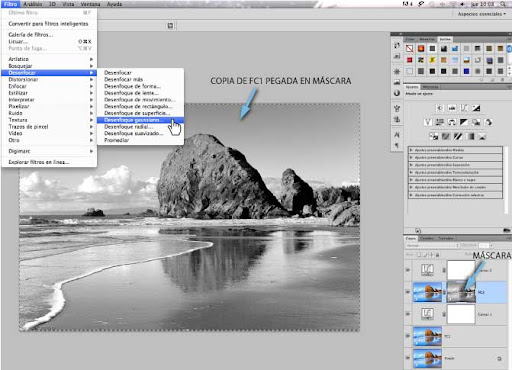Click the Color Balance adjustment icon
512x370 pixels.
pyautogui.click(x=452, y=122)
